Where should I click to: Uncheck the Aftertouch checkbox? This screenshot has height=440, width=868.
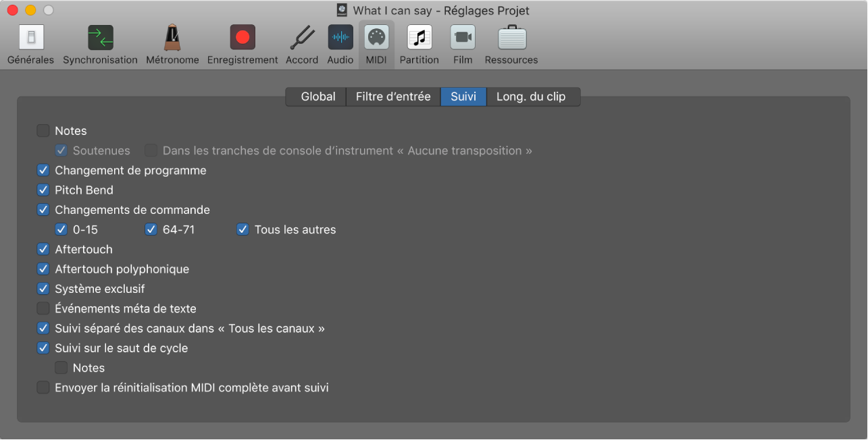tap(43, 249)
